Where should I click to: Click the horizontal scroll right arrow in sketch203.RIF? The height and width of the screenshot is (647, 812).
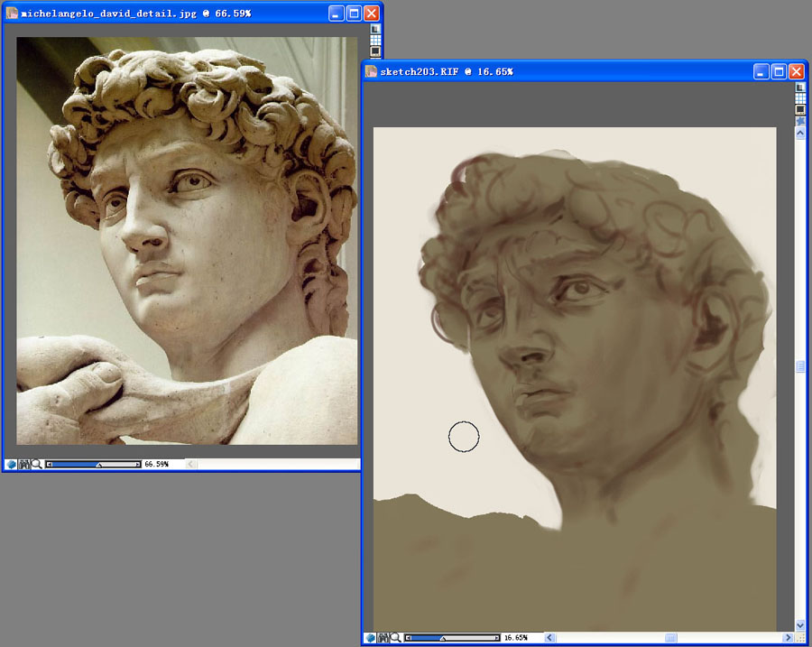pyautogui.click(x=789, y=638)
